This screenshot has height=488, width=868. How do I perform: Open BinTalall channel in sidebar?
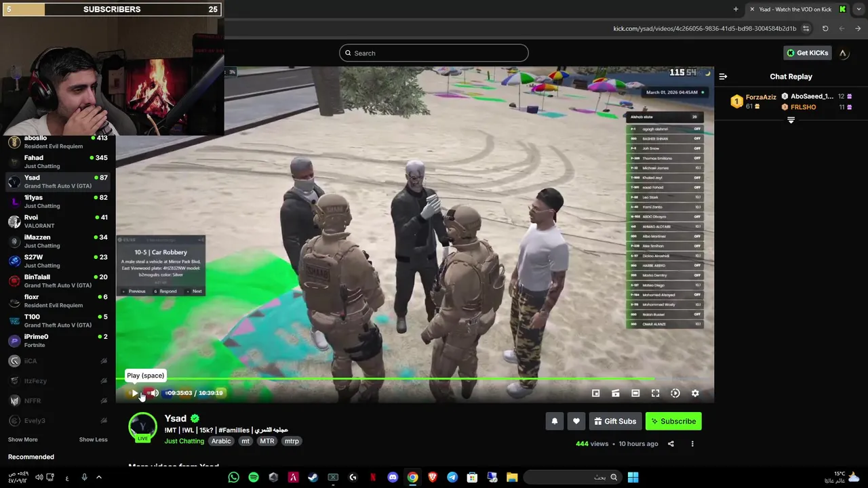tap(58, 281)
